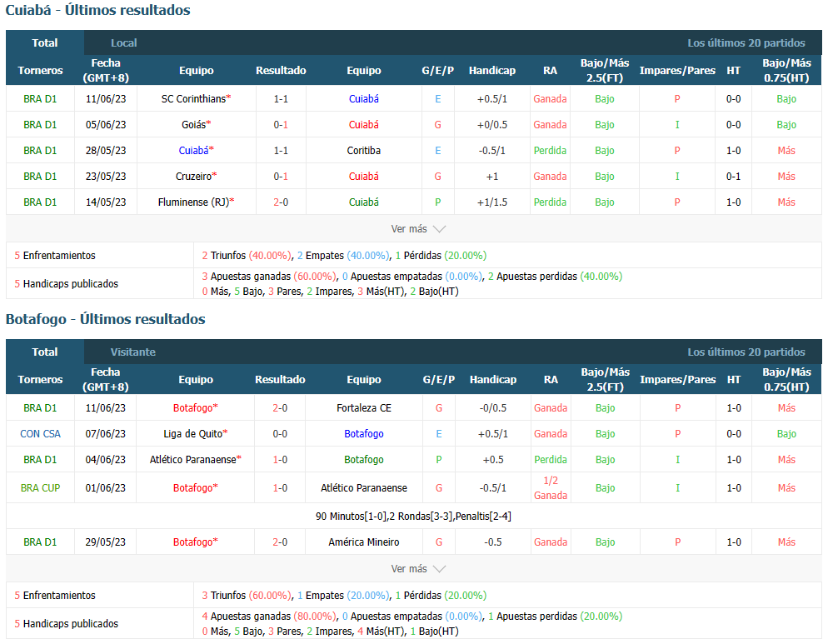Screen dimensions: 828x644
Task: Click '4 Apuestas ganadas (80.00%)' summary
Action: [x=269, y=617]
